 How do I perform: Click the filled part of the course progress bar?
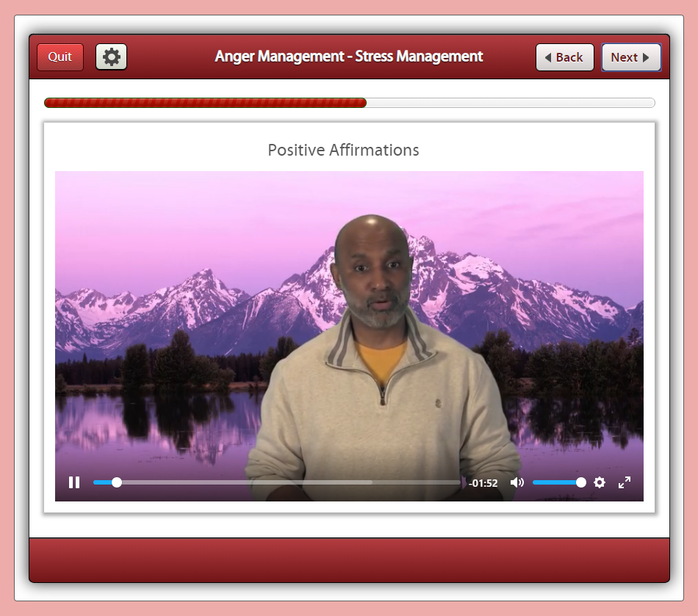tap(206, 103)
